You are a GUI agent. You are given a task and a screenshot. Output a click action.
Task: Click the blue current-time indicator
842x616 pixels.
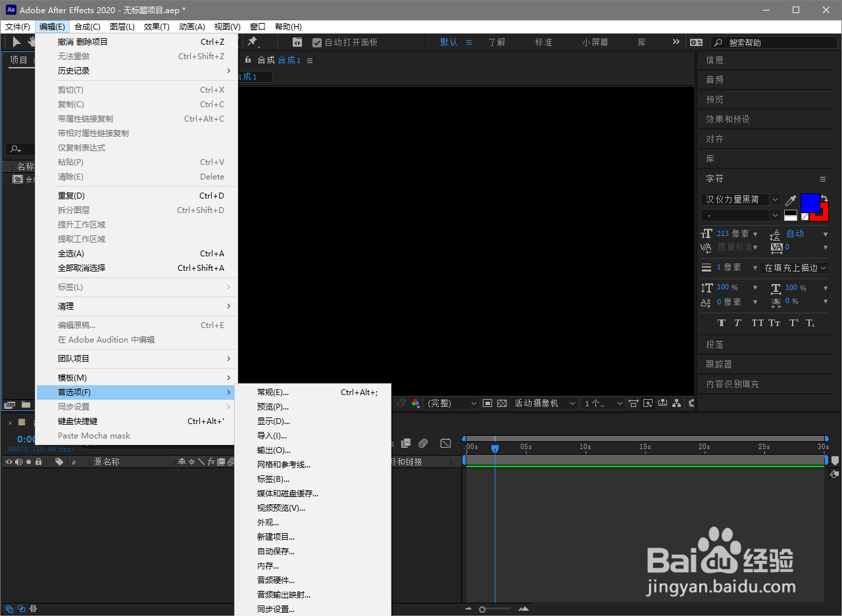click(x=495, y=448)
